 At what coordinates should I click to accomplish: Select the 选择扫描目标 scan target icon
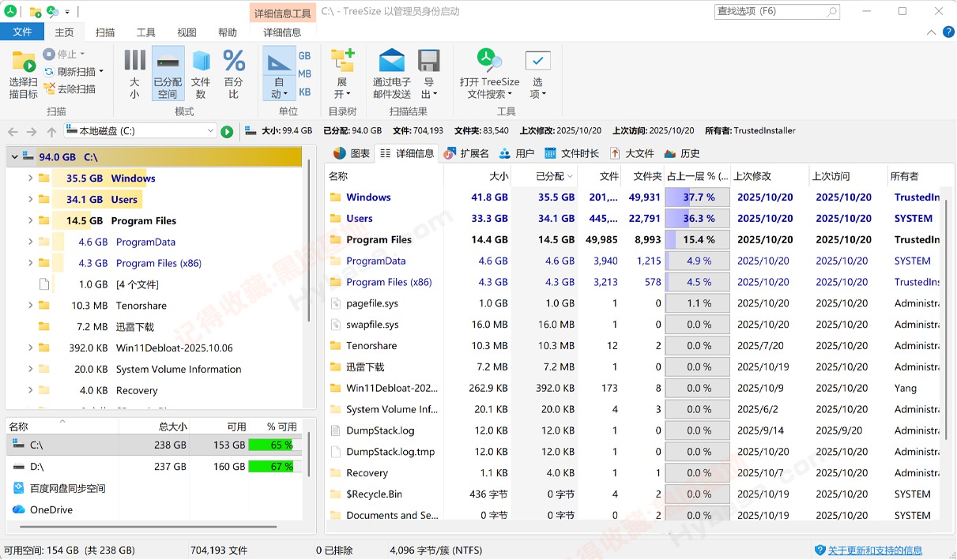23,73
